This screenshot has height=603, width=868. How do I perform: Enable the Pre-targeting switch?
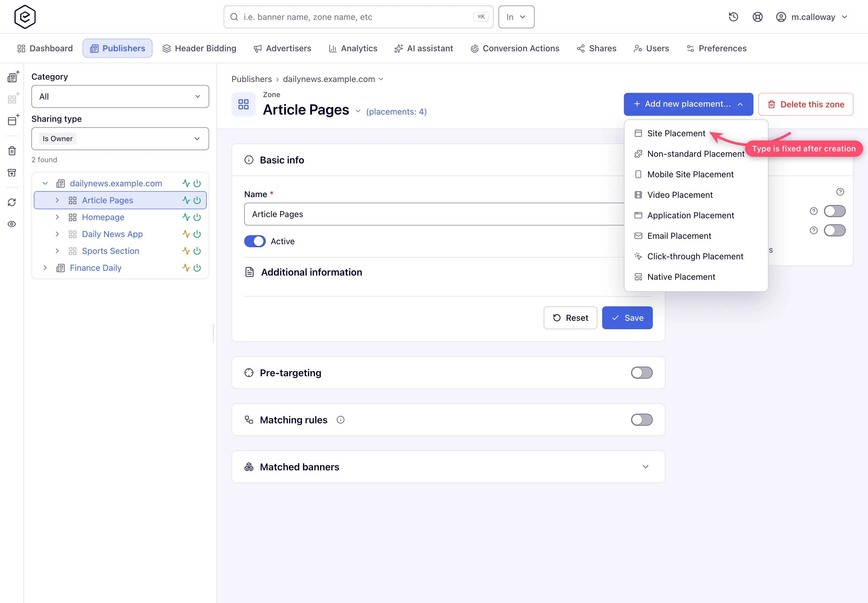[x=641, y=373]
